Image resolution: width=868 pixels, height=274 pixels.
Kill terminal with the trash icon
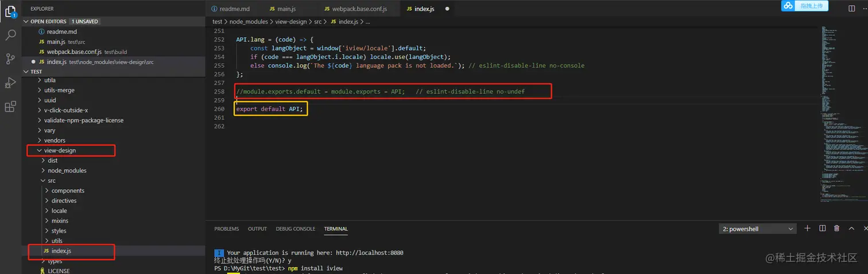836,229
